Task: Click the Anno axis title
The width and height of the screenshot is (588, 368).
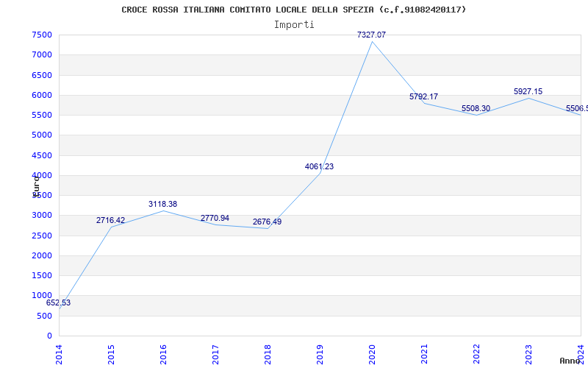Action: [570, 361]
